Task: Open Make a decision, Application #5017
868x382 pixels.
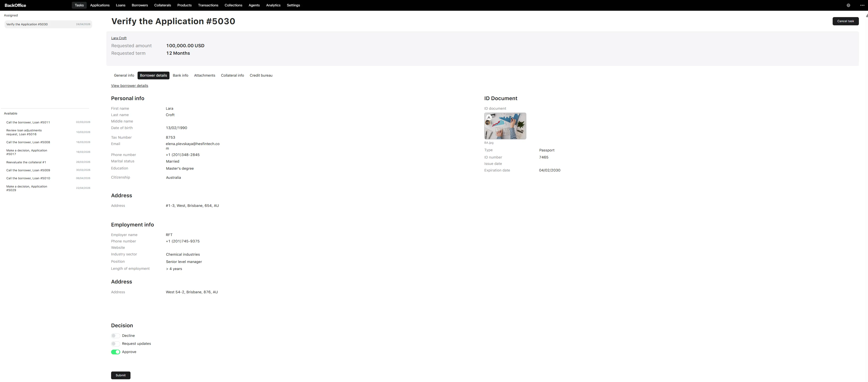Action: pos(48,152)
